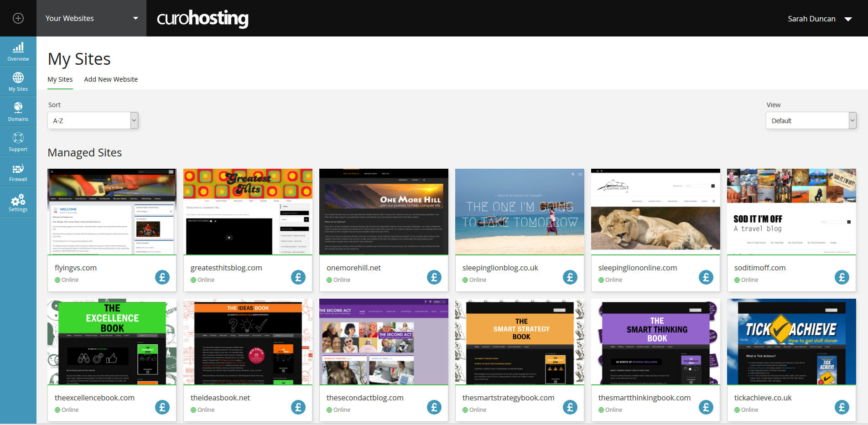This screenshot has width=868, height=425.
Task: Open the thesmartthinkingbook.com site link
Action: click(645, 398)
